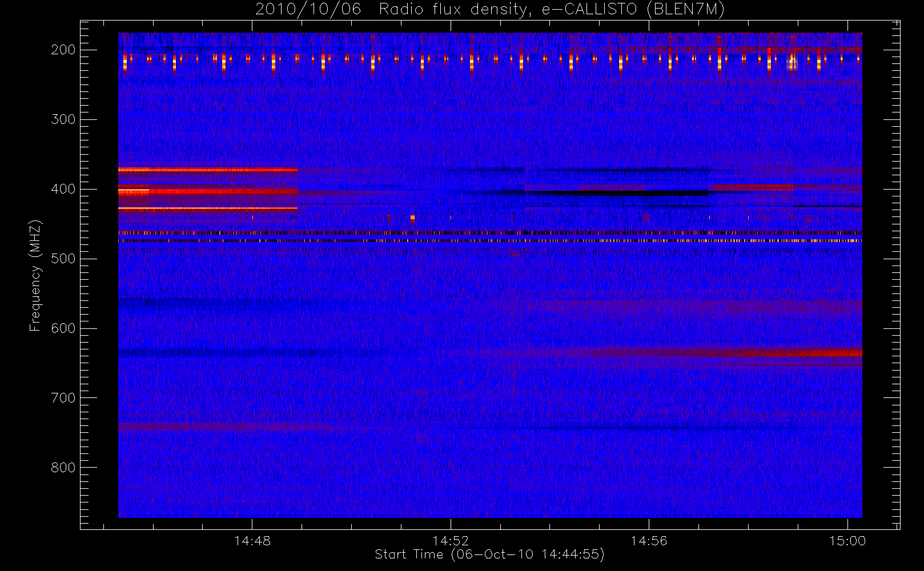Click the 200 frequency tick label
Viewport: 924px width, 571px height.
[x=63, y=50]
